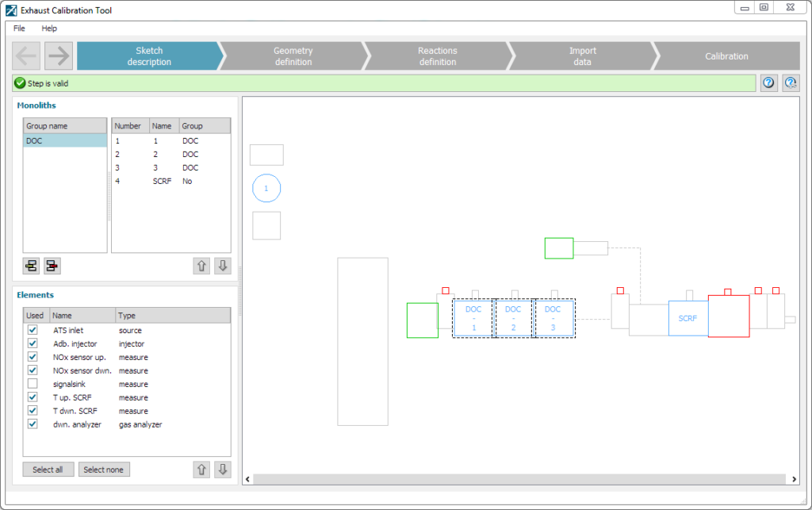Uncheck the ATS inlet checkbox
Viewport: 812px width, 510px height.
(33, 330)
